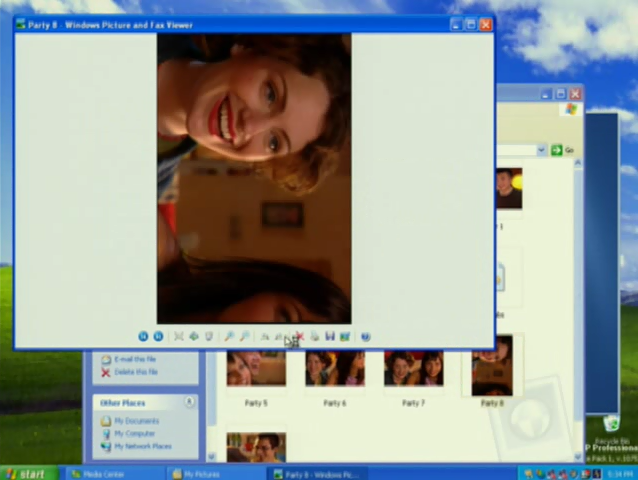
Task: Open the address bar dropdown
Action: coord(541,150)
